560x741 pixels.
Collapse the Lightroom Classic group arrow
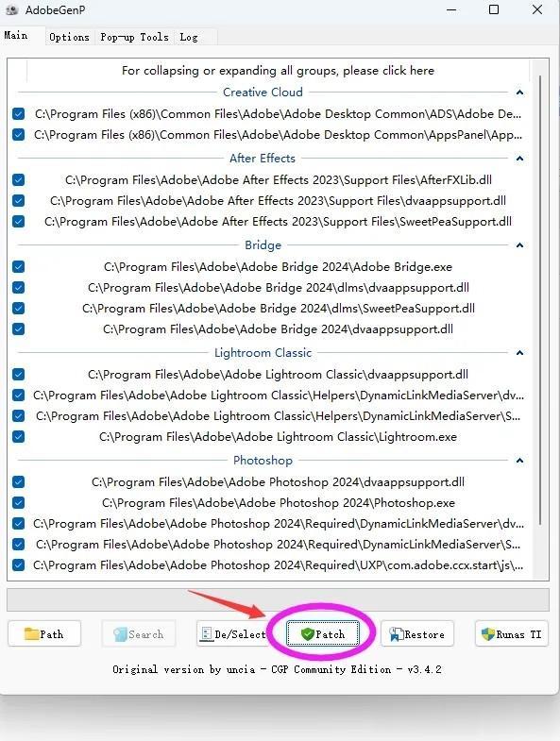click(519, 353)
